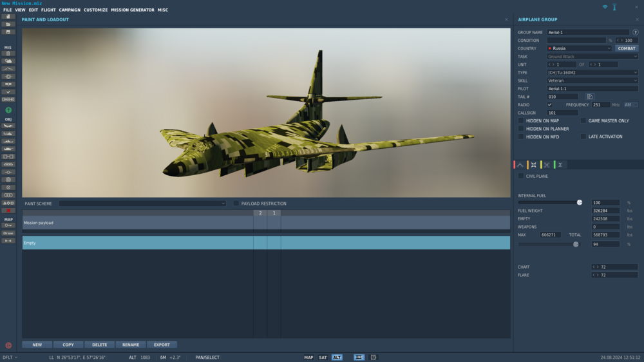Click the distance ruler map icon
This screenshot has height=362, width=644.
8,241
